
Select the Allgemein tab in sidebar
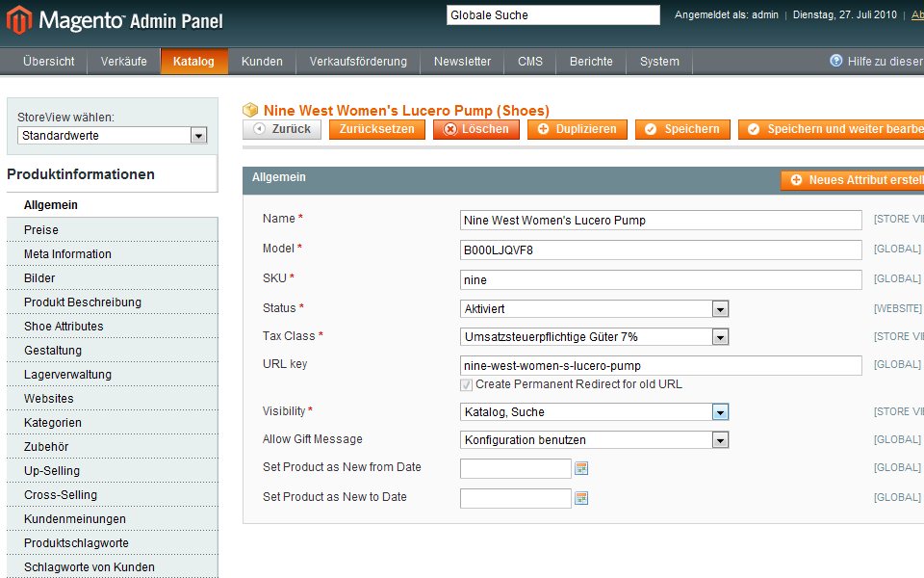112,204
